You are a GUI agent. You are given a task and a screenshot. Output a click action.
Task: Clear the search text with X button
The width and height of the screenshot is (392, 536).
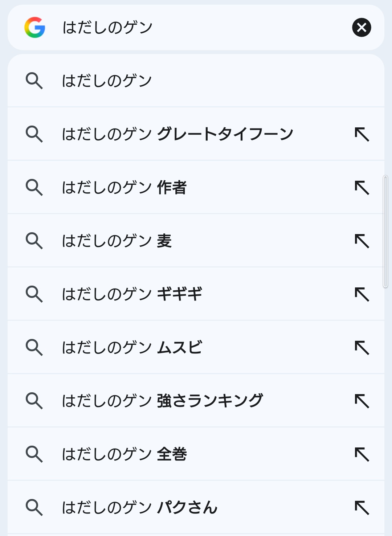click(362, 28)
